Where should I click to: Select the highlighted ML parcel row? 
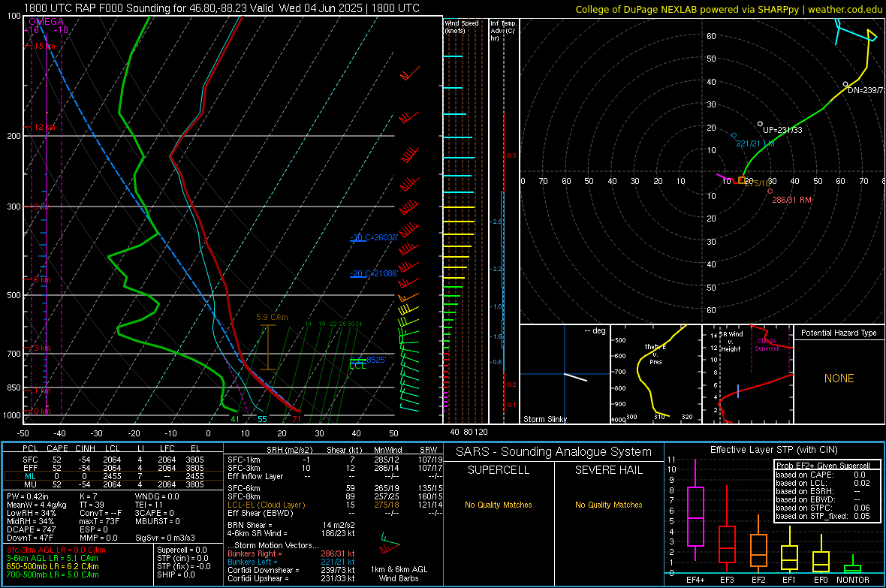click(113, 476)
